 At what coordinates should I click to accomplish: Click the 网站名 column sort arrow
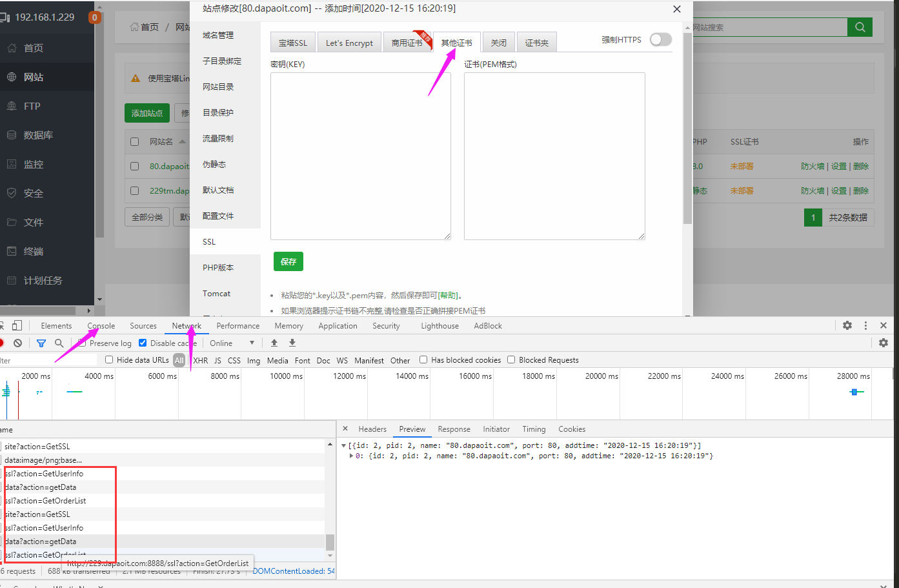pyautogui.click(x=182, y=141)
